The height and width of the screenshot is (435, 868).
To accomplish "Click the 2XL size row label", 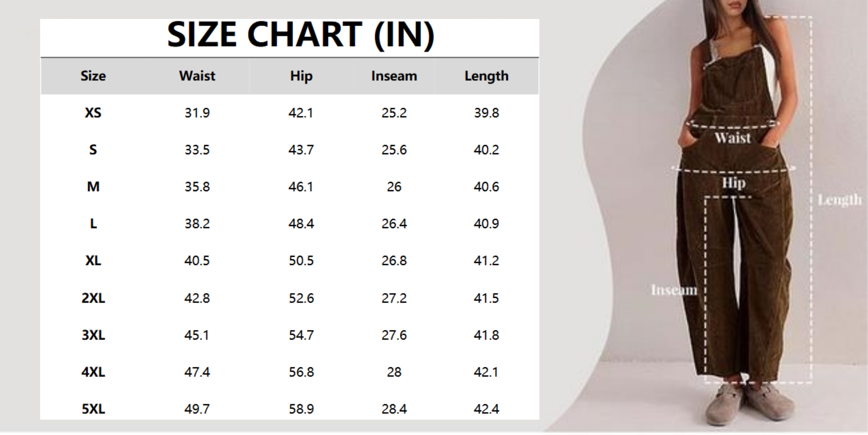I will pos(93,298).
